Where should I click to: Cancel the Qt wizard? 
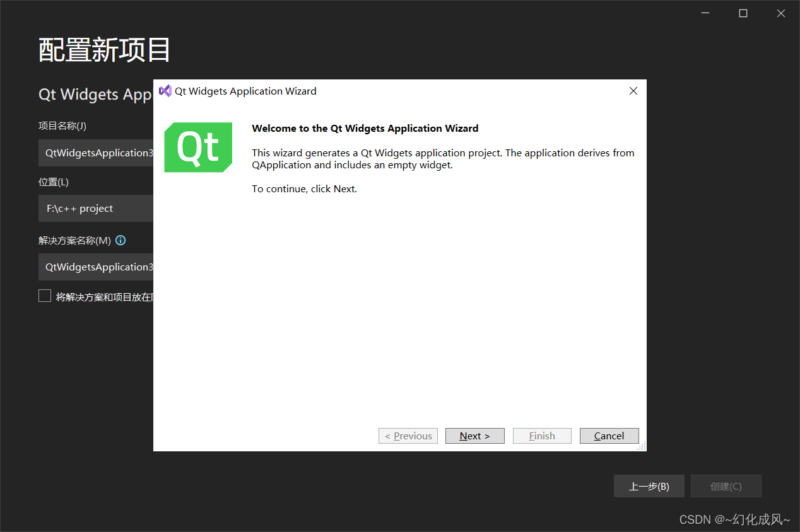pos(609,436)
